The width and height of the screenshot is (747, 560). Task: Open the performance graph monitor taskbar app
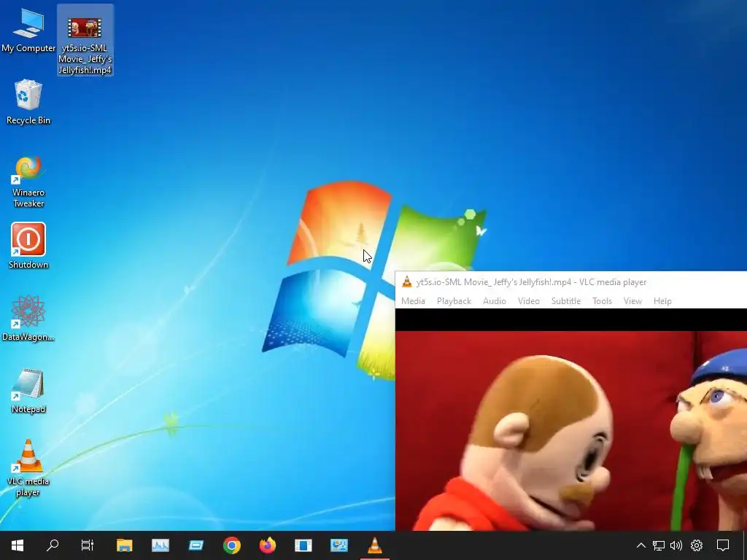coord(160,545)
